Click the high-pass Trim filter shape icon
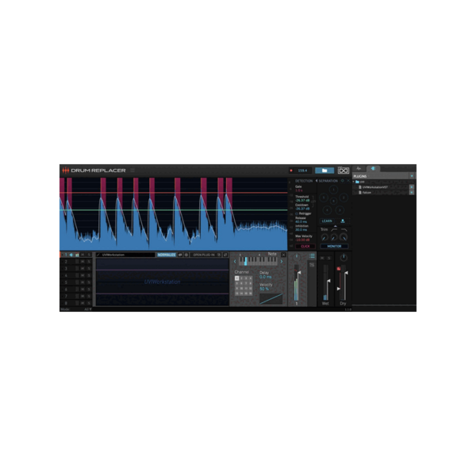The width and height of the screenshot is (476, 476). tap(334, 230)
